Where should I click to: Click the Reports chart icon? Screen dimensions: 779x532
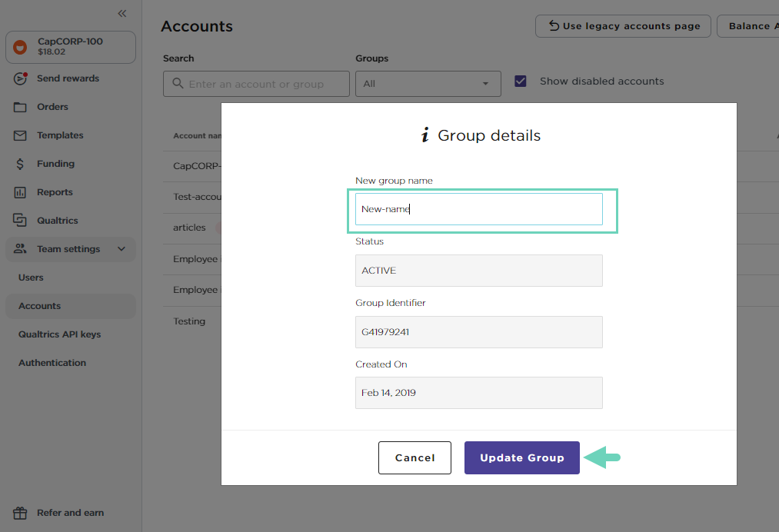pos(21,192)
